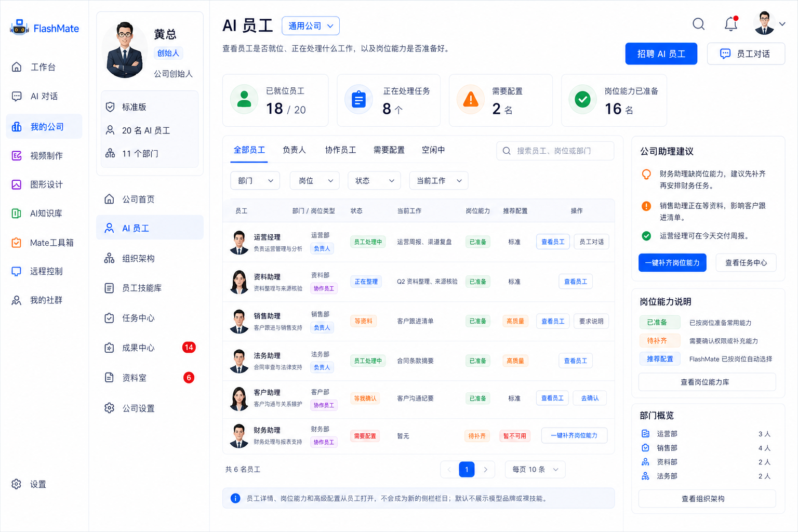Select AI 员工 in company menu

[x=150, y=228]
